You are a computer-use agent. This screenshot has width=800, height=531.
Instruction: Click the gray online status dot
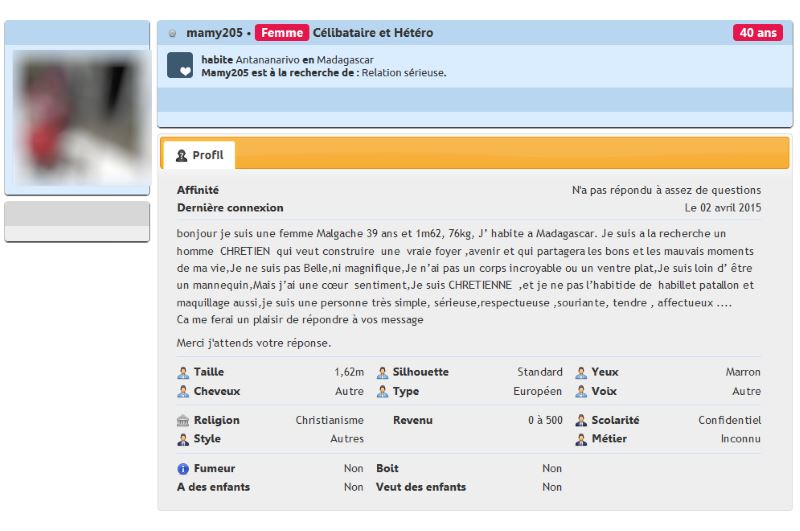[172, 34]
